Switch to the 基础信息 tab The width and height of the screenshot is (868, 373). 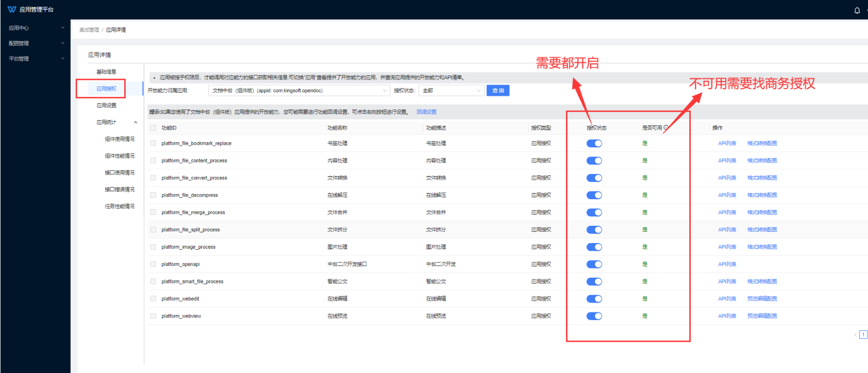coord(106,72)
